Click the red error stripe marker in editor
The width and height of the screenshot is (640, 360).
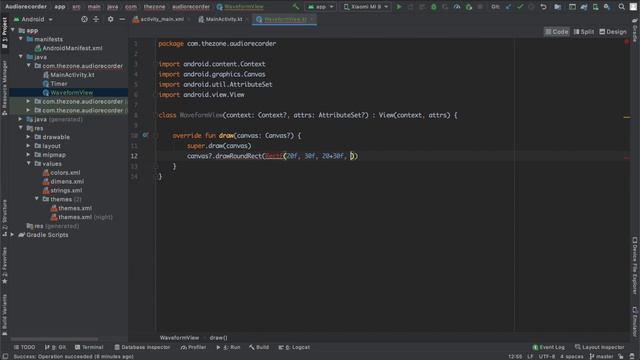coord(627,158)
